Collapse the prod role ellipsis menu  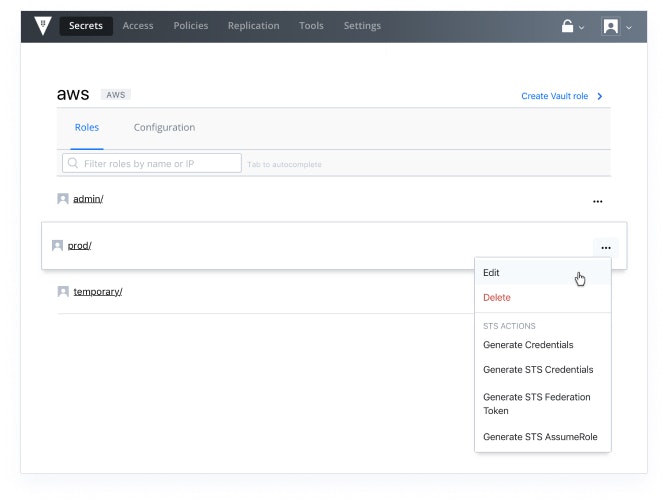click(606, 247)
